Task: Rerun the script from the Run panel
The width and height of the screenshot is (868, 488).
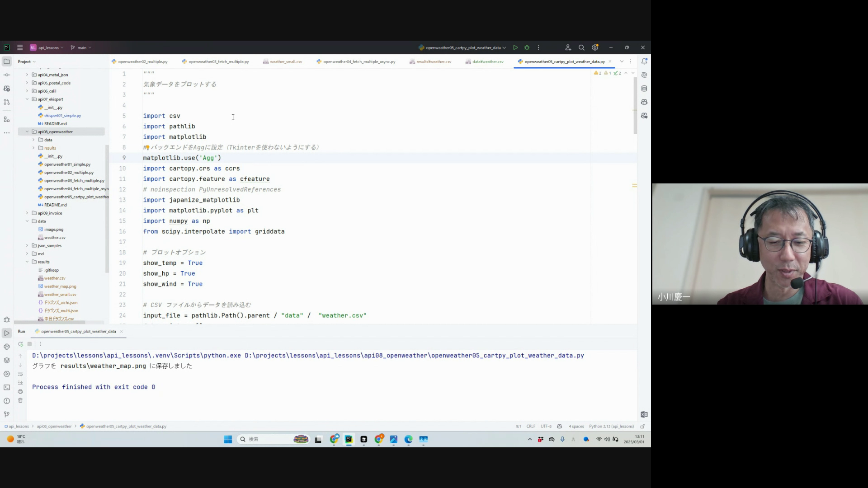Action: point(20,344)
